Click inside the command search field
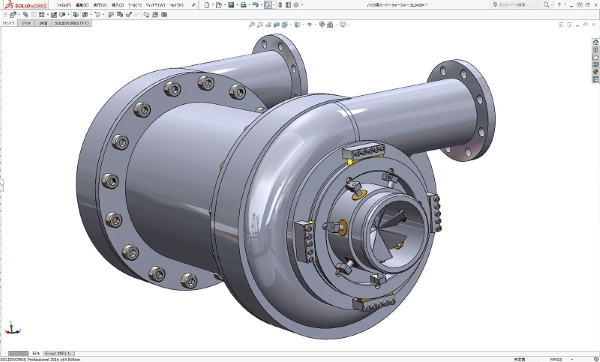Image resolution: width=600 pixels, height=362 pixels. (x=517, y=5)
